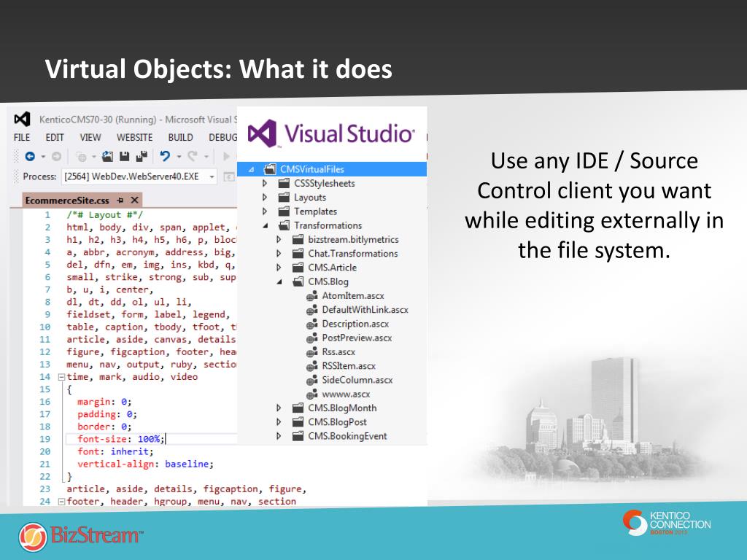
Task: Collapse the code block at line 24
Action: click(x=61, y=502)
